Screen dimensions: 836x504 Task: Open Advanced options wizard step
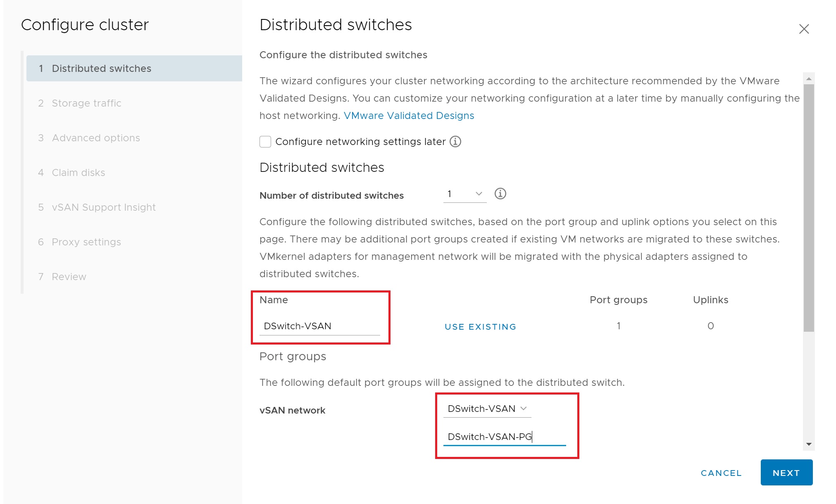[96, 138]
